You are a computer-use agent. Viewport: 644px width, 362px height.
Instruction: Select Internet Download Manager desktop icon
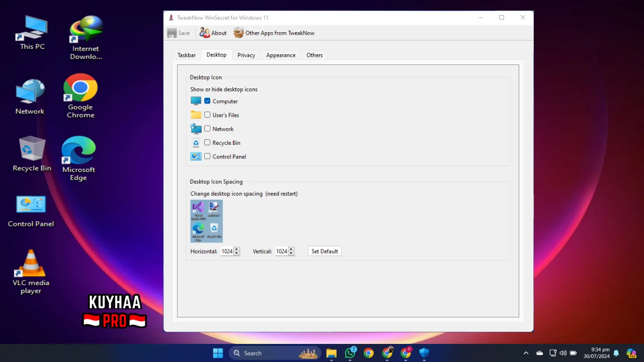point(86,38)
